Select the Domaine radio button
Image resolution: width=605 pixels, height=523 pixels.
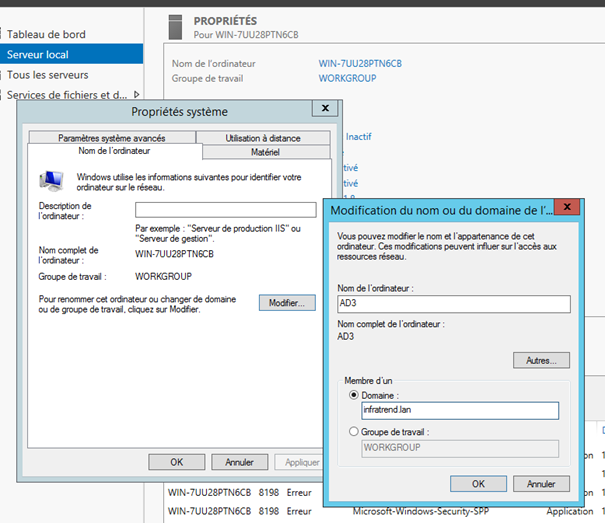[x=352, y=394]
